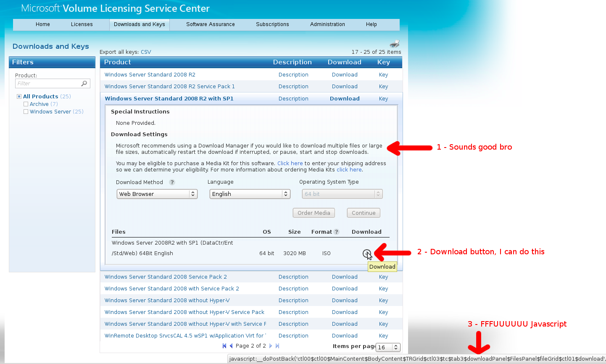Check the Windows Server filter checkbox
The width and height of the screenshot is (606, 364).
[x=26, y=112]
